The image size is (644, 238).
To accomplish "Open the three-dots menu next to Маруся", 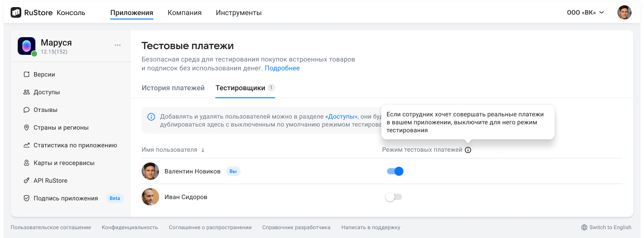I will click(x=118, y=45).
